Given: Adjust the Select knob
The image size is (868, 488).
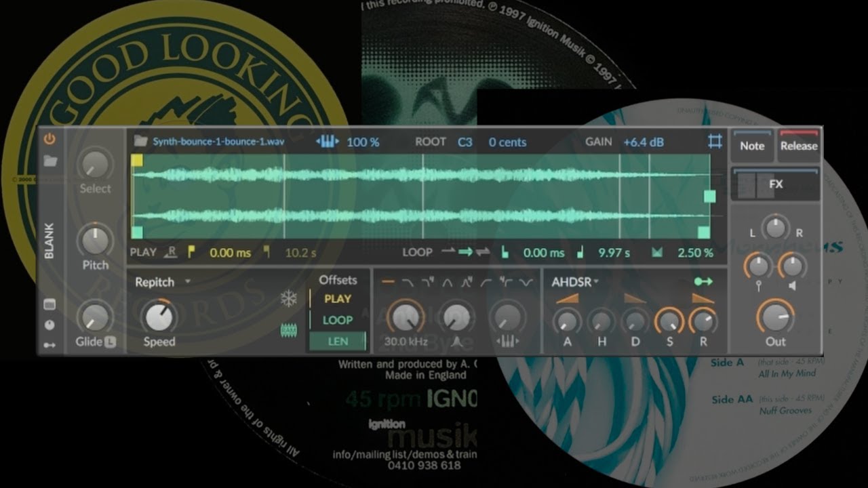Looking at the screenshot, I should [96, 165].
